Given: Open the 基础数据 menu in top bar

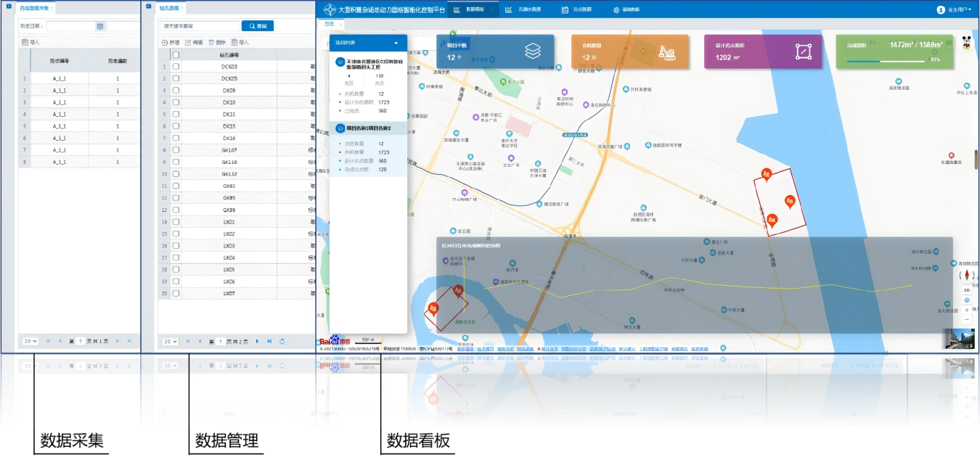Looking at the screenshot, I should pos(626,9).
